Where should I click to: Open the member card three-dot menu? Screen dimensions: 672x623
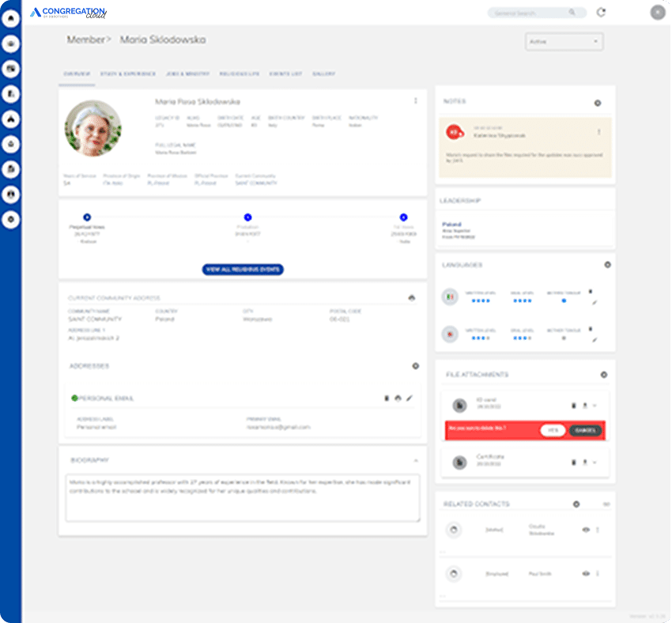(x=417, y=99)
